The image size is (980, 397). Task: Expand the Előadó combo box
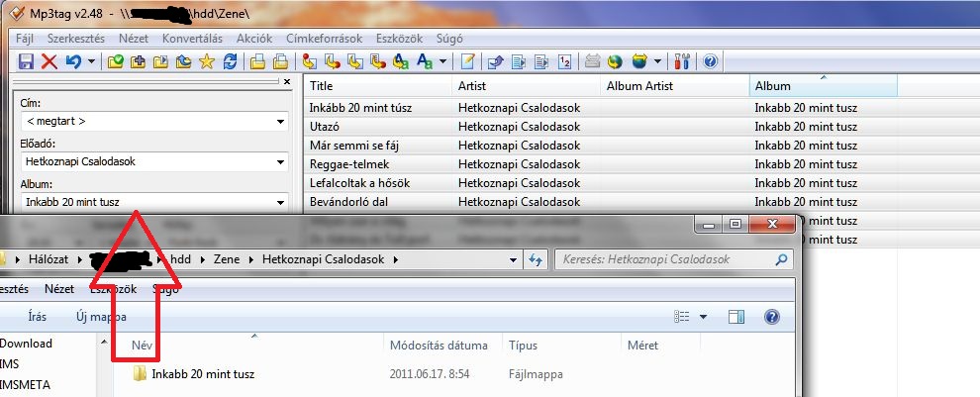pyautogui.click(x=280, y=162)
